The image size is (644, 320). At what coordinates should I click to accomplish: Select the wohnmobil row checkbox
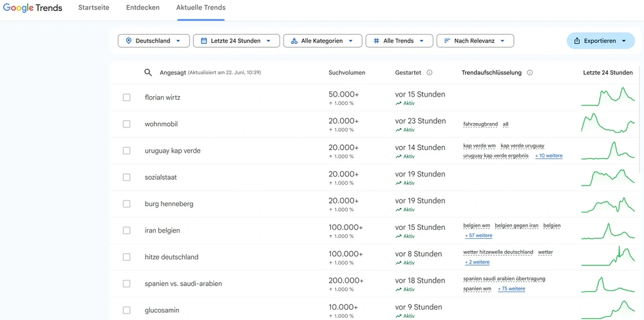[x=126, y=124]
